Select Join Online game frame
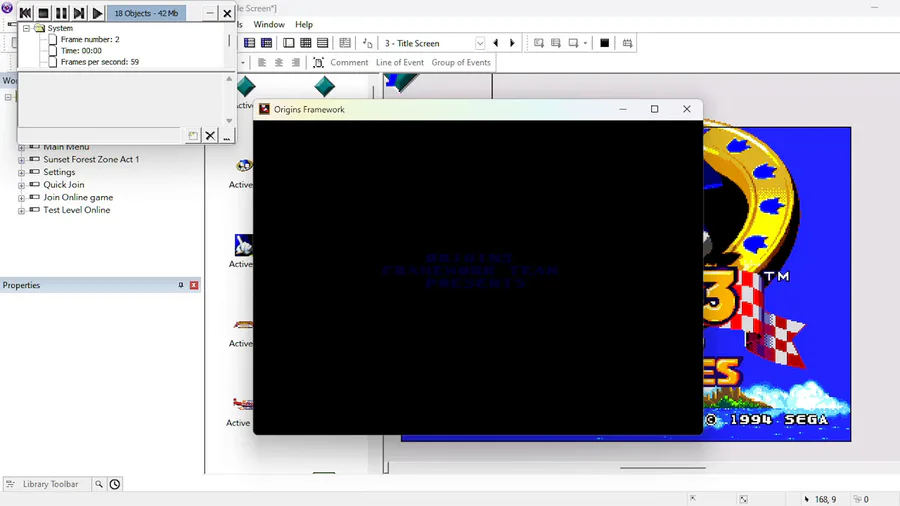The height and width of the screenshot is (506, 900). pyautogui.click(x=78, y=197)
